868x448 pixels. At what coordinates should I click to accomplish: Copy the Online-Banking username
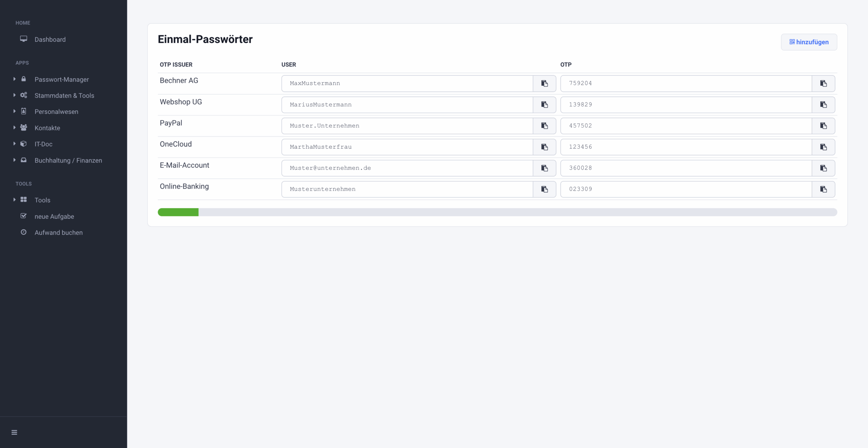tap(544, 189)
